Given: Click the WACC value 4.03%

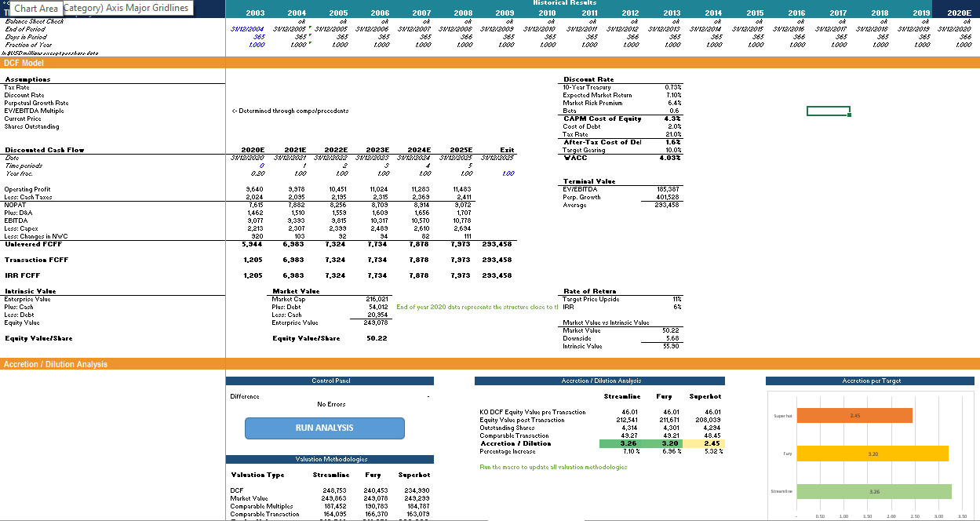Looking at the screenshot, I should click(670, 158).
